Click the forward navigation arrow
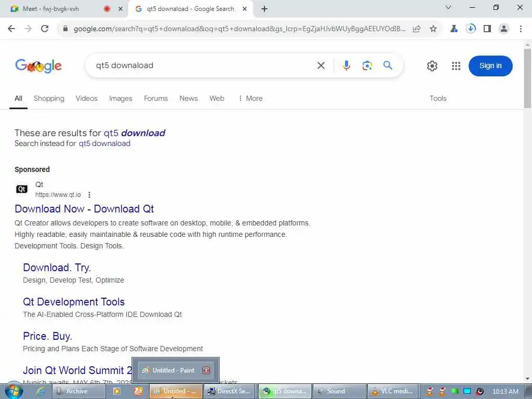The height and width of the screenshot is (399, 532). (x=28, y=29)
